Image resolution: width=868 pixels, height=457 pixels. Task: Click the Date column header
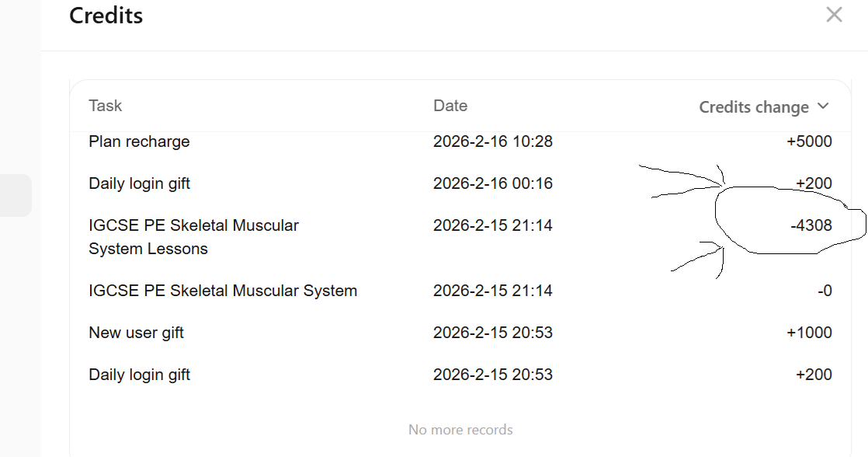pyautogui.click(x=450, y=106)
